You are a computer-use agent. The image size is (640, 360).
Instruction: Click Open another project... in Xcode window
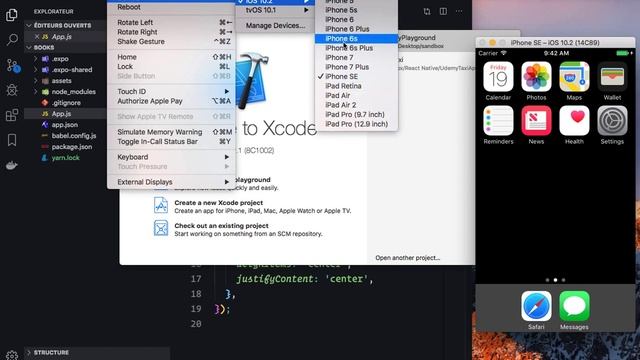click(407, 258)
